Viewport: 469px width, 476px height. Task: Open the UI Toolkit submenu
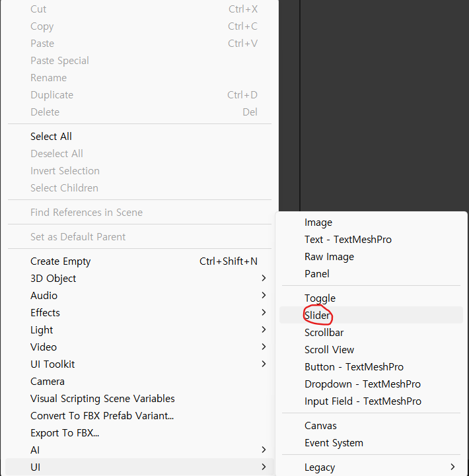(139, 364)
